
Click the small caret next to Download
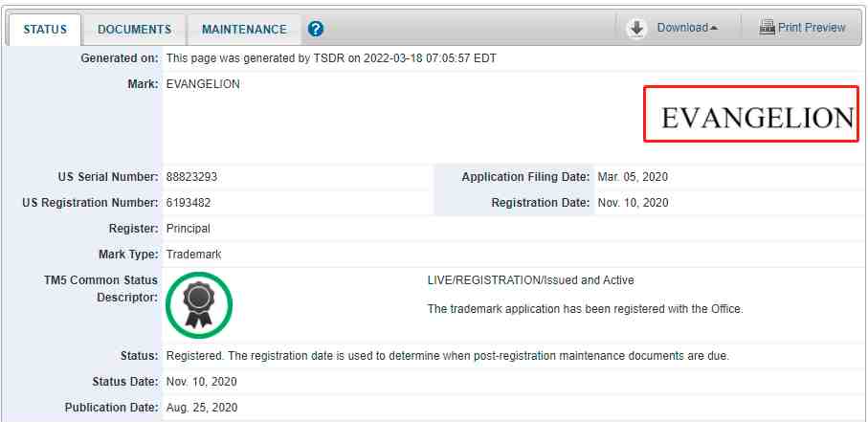click(x=714, y=29)
